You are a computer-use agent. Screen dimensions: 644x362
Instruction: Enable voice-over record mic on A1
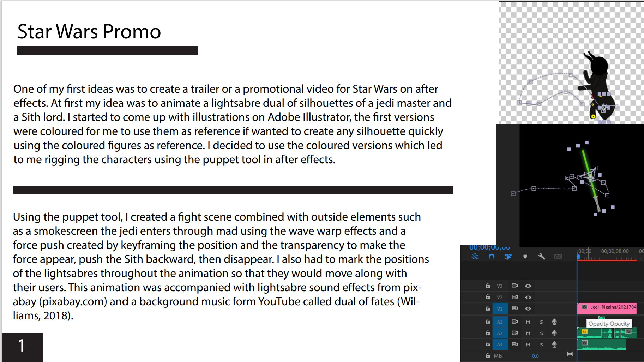[554, 321]
